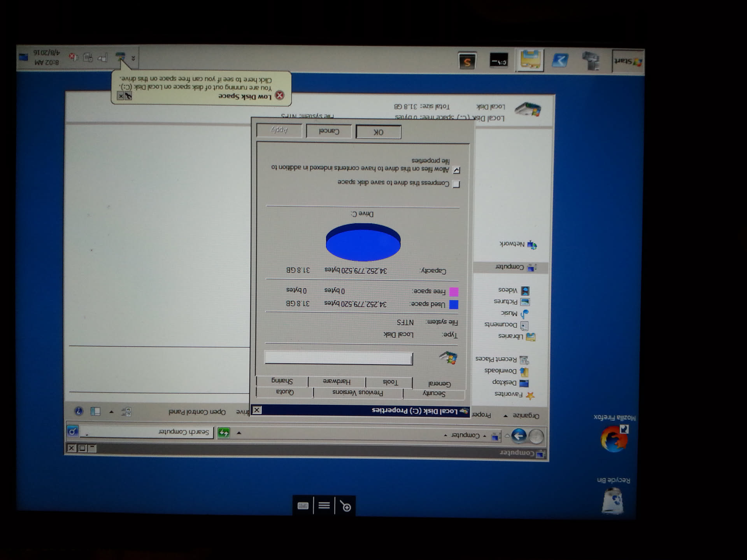Image resolution: width=747 pixels, height=560 pixels.
Task: Toggle the preview pane icon in Explorer toolbar
Action: click(96, 411)
